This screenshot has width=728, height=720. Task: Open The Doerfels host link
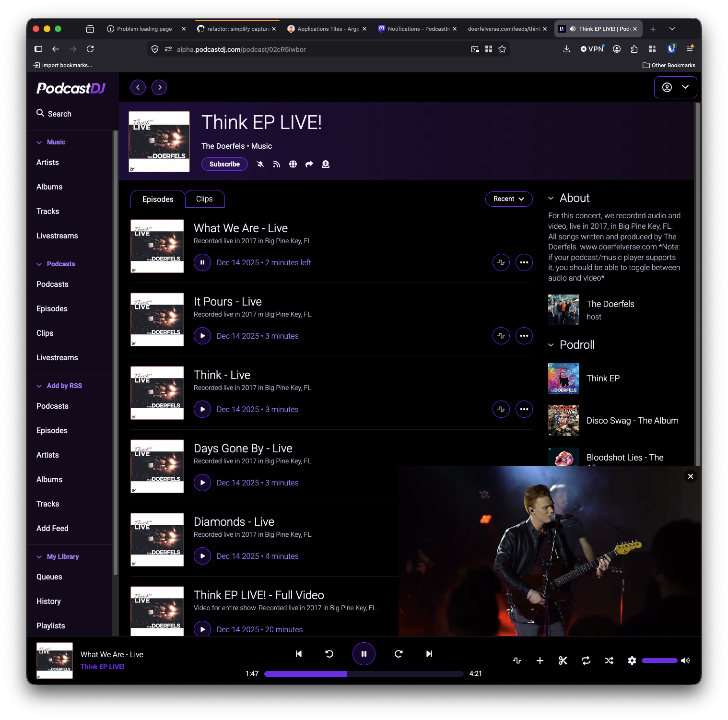[x=610, y=304]
